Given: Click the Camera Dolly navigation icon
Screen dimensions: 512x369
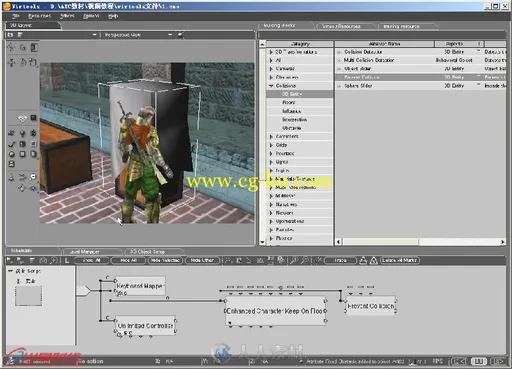Looking at the screenshot, I should [11, 177].
